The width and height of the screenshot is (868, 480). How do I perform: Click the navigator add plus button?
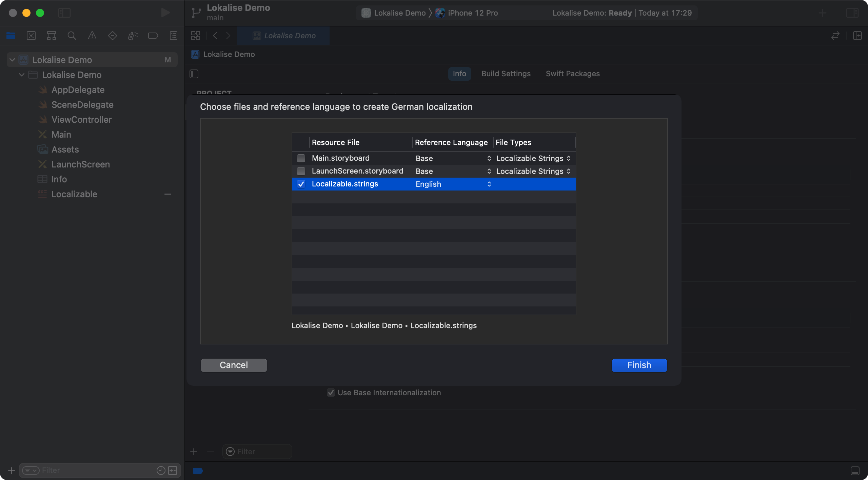12,471
